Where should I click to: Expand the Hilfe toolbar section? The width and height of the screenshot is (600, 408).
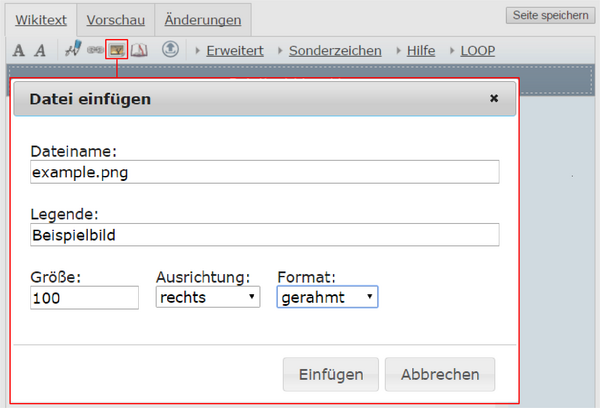[x=421, y=51]
